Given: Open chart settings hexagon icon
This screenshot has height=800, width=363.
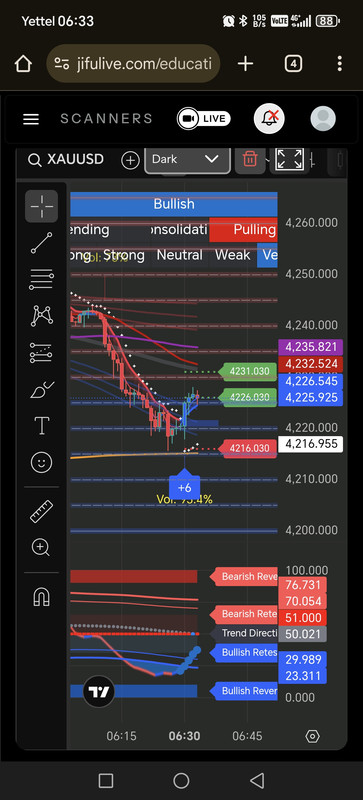Looking at the screenshot, I should 312,736.
